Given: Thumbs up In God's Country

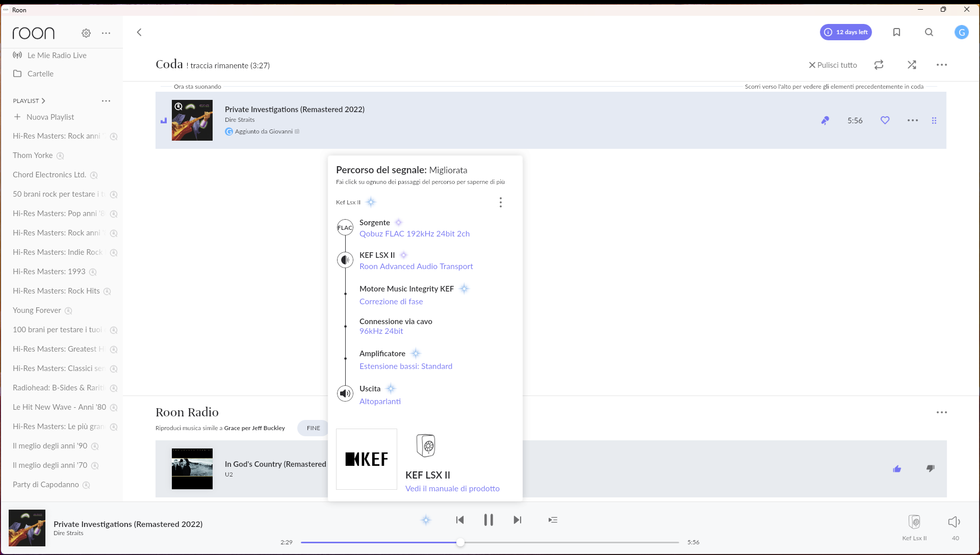Looking at the screenshot, I should coord(897,468).
